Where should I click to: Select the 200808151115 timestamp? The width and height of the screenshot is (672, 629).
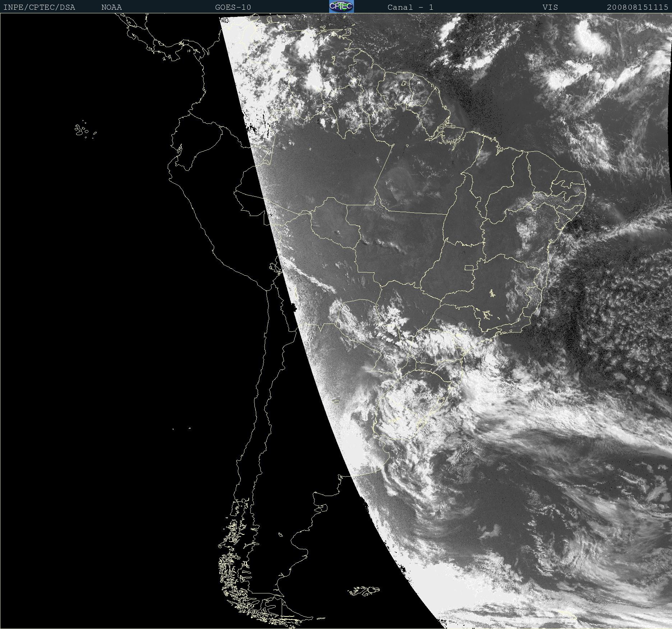click(638, 7)
